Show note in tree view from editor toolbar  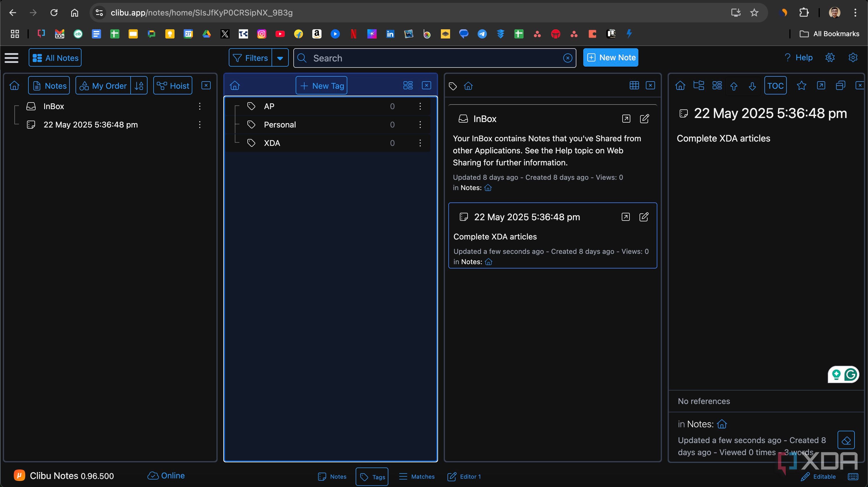pos(699,85)
